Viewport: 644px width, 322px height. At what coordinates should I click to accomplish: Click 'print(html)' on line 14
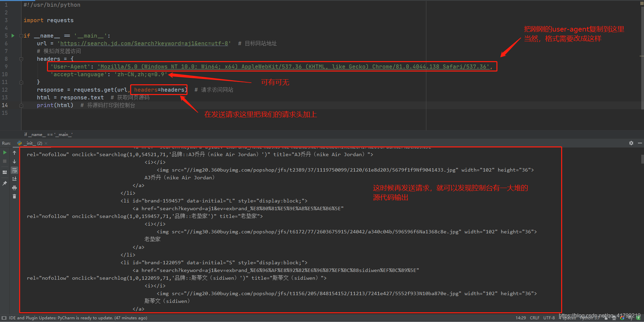tap(55, 105)
